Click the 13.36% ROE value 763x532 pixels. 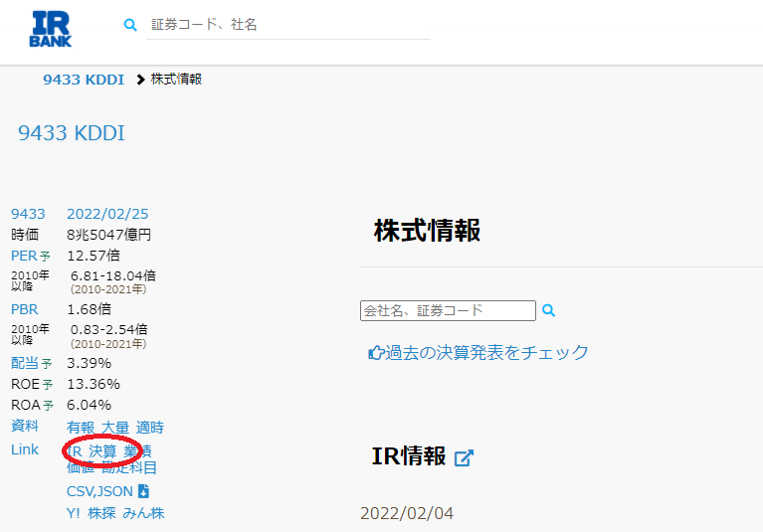[x=94, y=384]
